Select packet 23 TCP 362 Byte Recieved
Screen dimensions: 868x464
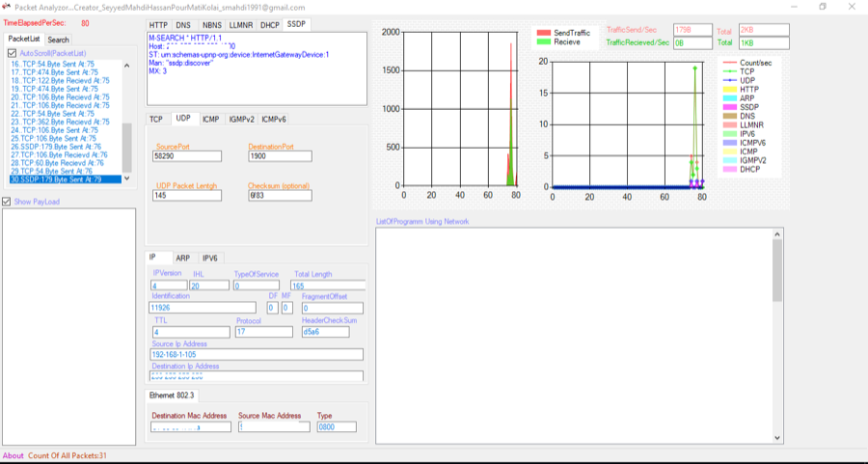click(x=66, y=122)
